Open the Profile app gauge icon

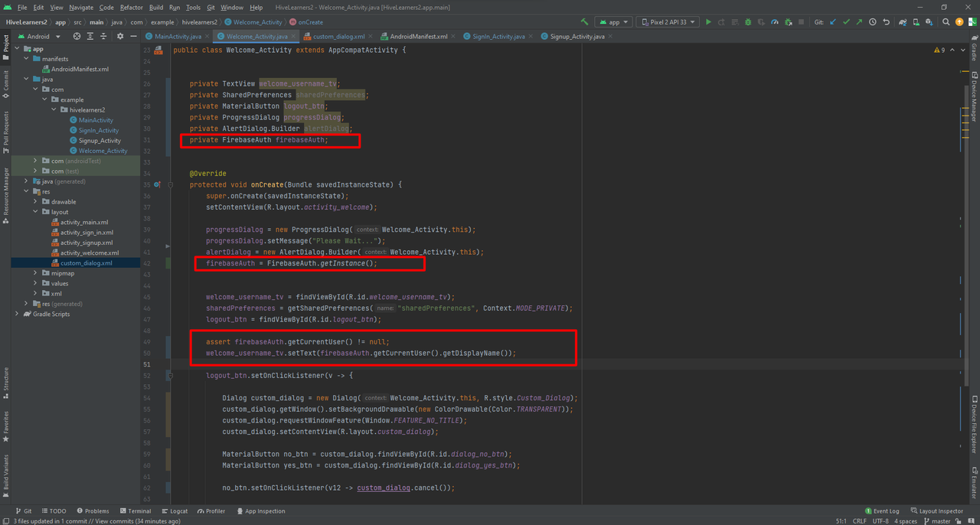click(775, 22)
